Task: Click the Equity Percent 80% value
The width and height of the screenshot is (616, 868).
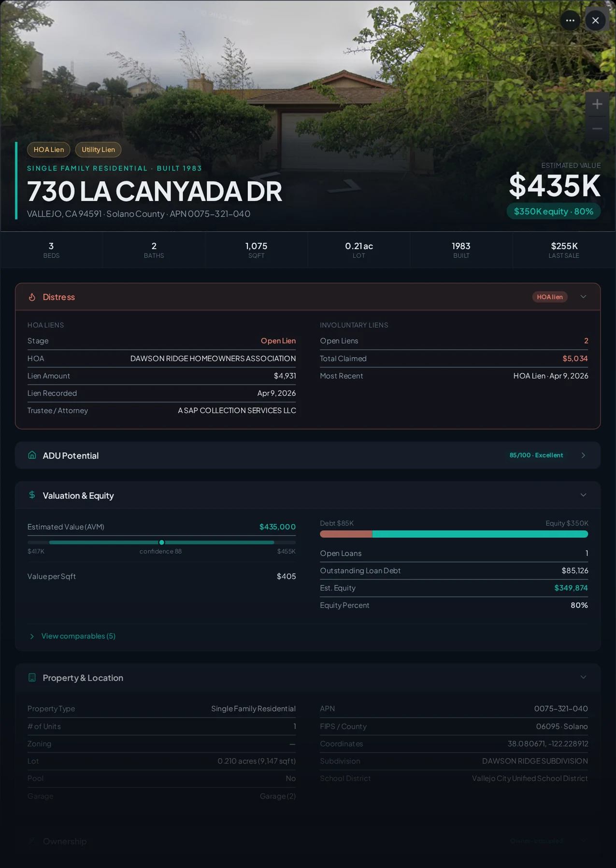Action: pyautogui.click(x=579, y=605)
